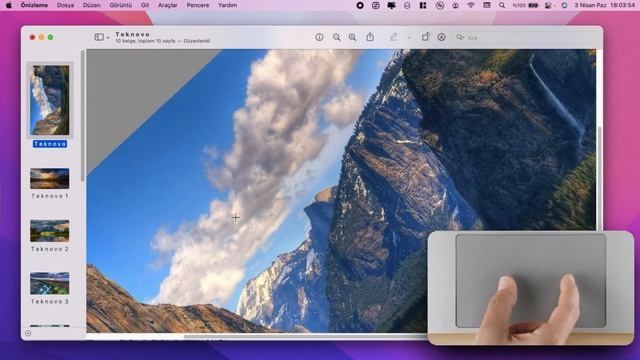The image size is (640, 360).
Task: Open search options magnifier in search field
Action: 460,37
